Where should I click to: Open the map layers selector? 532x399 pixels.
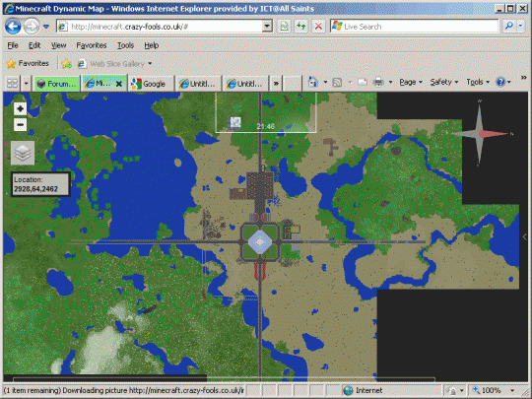point(23,153)
